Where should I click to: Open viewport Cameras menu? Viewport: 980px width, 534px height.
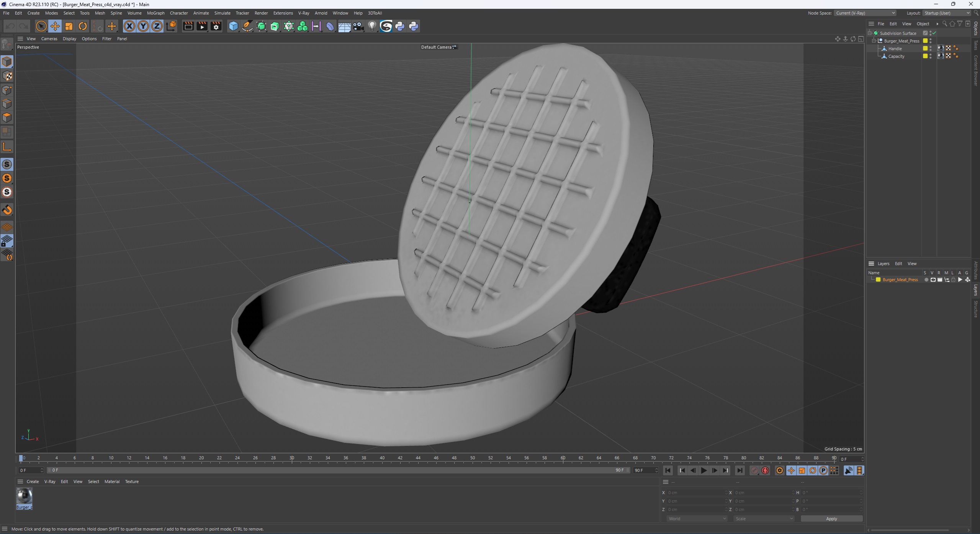tap(49, 39)
